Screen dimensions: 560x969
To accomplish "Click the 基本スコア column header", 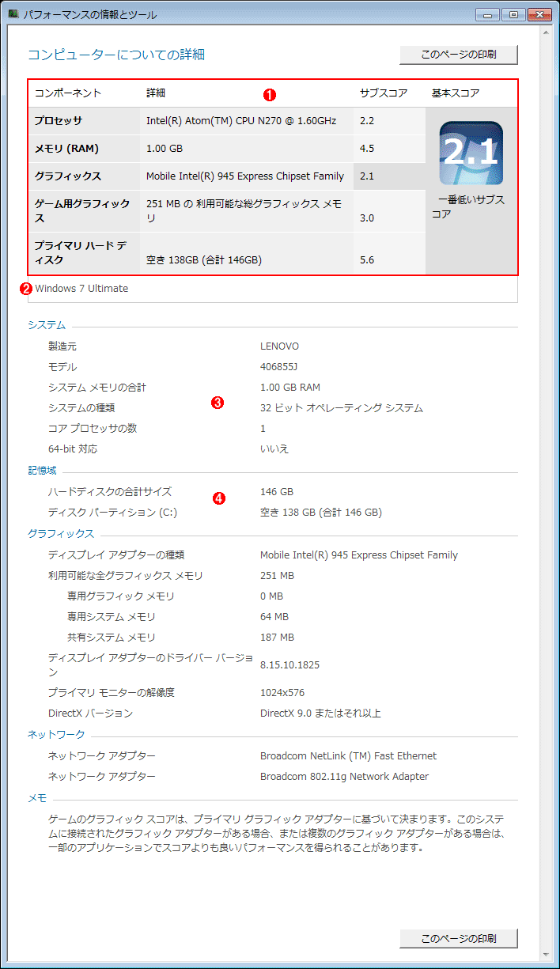I will [456, 93].
